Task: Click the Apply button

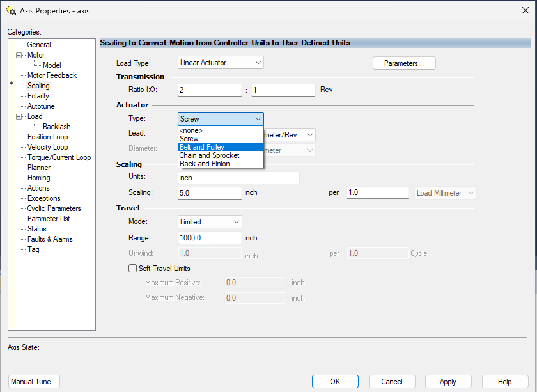Action: tap(447, 382)
